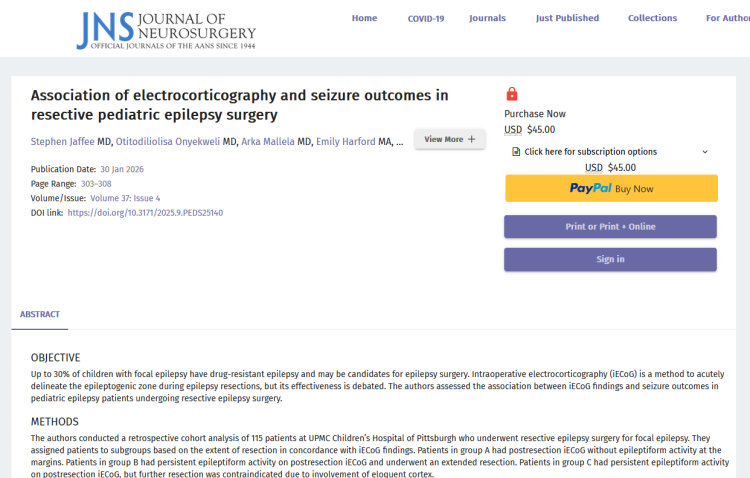Open the DOI link for the article
Image resolution: width=750 pixels, height=478 pixels.
pyautogui.click(x=145, y=213)
